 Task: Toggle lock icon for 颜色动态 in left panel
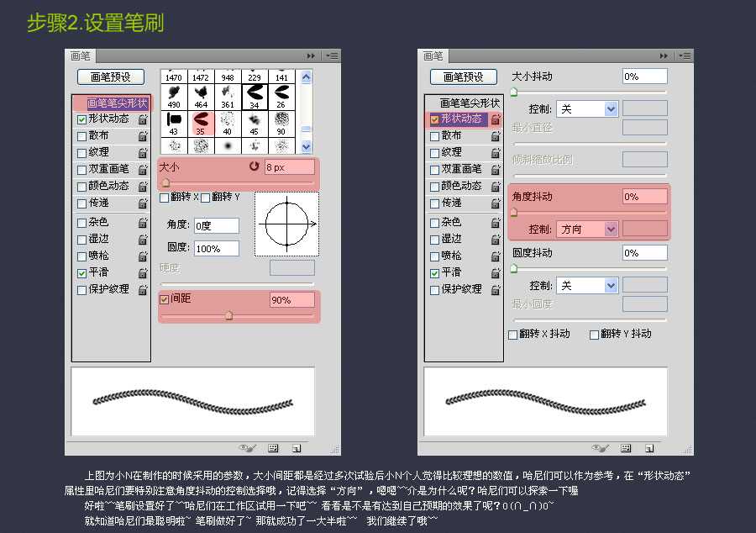[143, 186]
